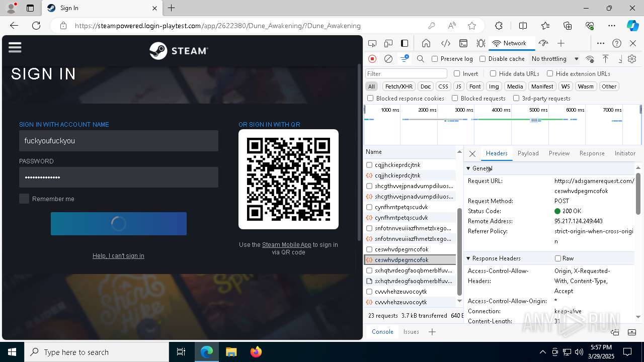
Task: Check 3rd-party requests checkbox
Action: (516, 99)
